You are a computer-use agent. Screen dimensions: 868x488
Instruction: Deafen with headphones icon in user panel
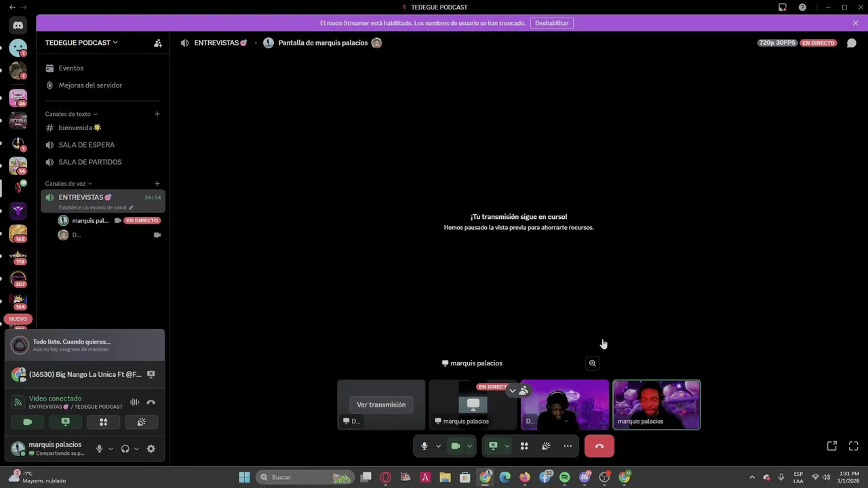point(125,449)
